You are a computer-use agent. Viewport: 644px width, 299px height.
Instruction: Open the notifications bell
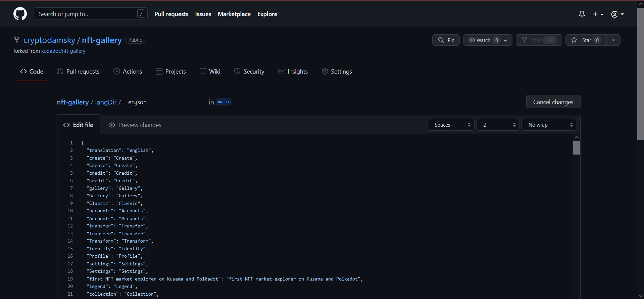point(582,14)
